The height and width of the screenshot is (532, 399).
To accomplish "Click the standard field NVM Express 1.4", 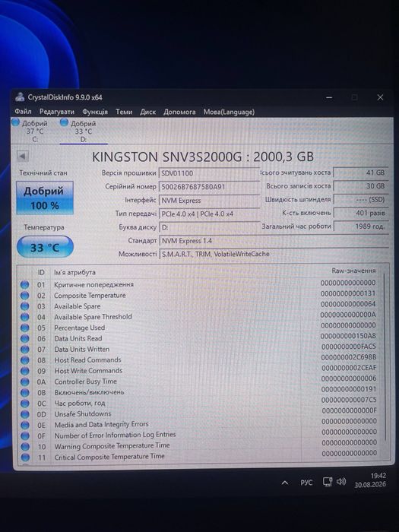I will point(274,241).
